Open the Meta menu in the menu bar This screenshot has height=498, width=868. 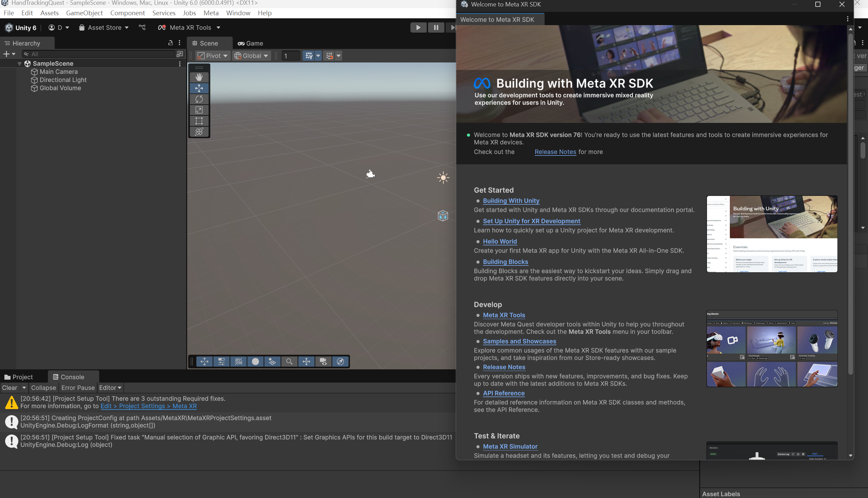click(x=211, y=13)
